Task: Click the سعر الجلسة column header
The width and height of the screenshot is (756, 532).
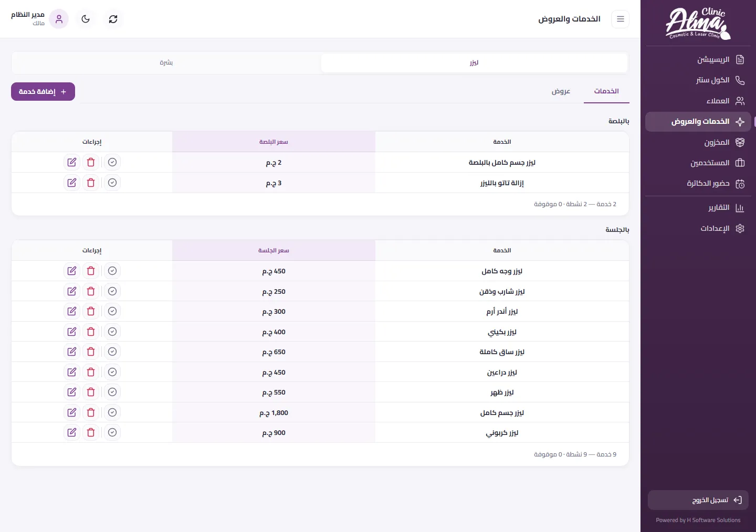Action: pyautogui.click(x=274, y=250)
